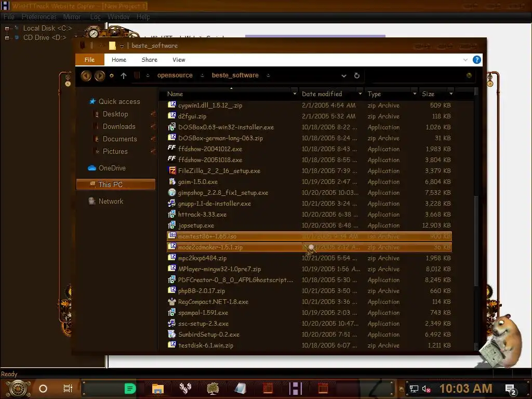Refresh the beste_software folder view
Screen dimensions: 532x399
[356, 76]
